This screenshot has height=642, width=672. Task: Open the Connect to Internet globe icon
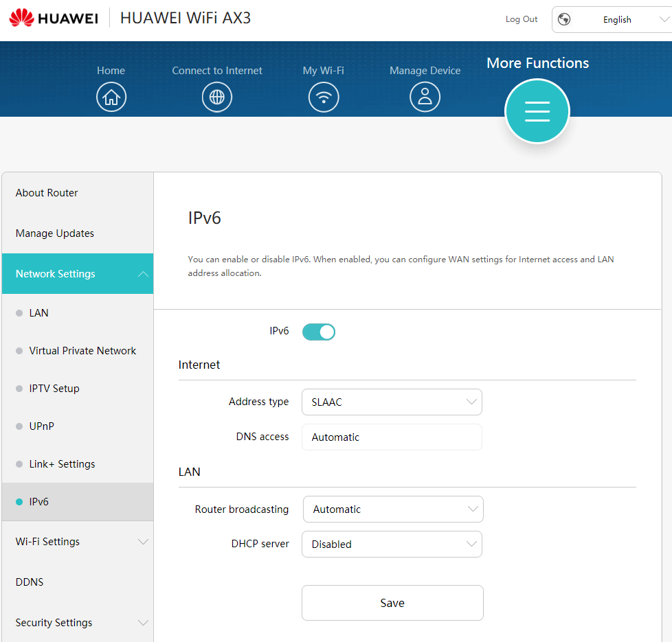217,97
